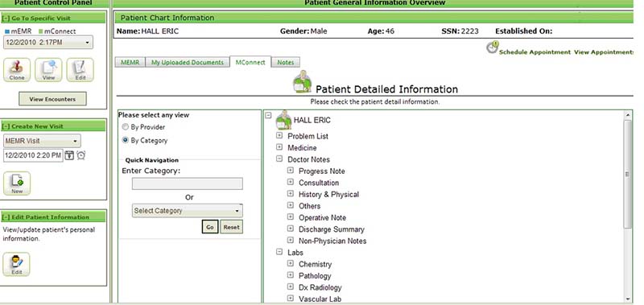
Task: Click the Enter Category text field
Action: point(188,183)
